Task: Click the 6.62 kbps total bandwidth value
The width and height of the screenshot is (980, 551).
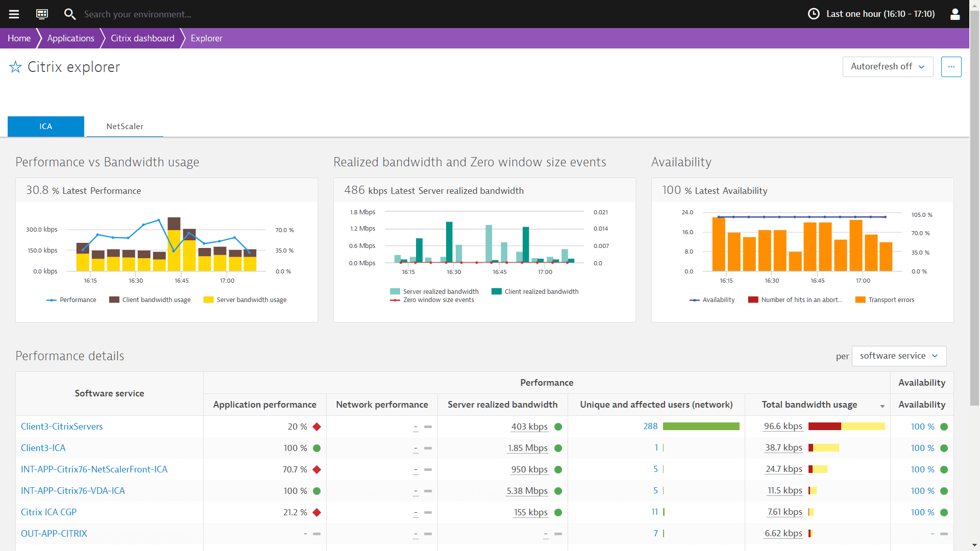Action: (783, 534)
